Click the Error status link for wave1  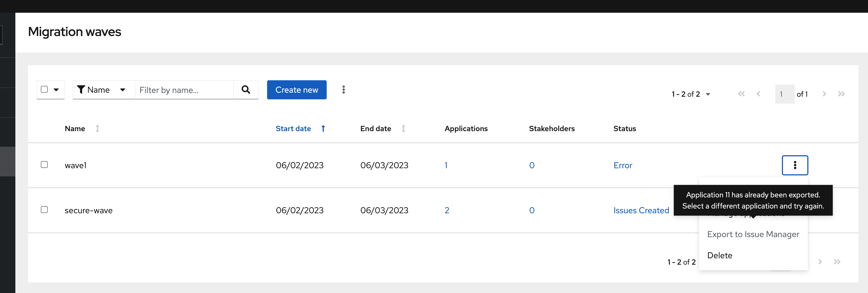coord(623,165)
